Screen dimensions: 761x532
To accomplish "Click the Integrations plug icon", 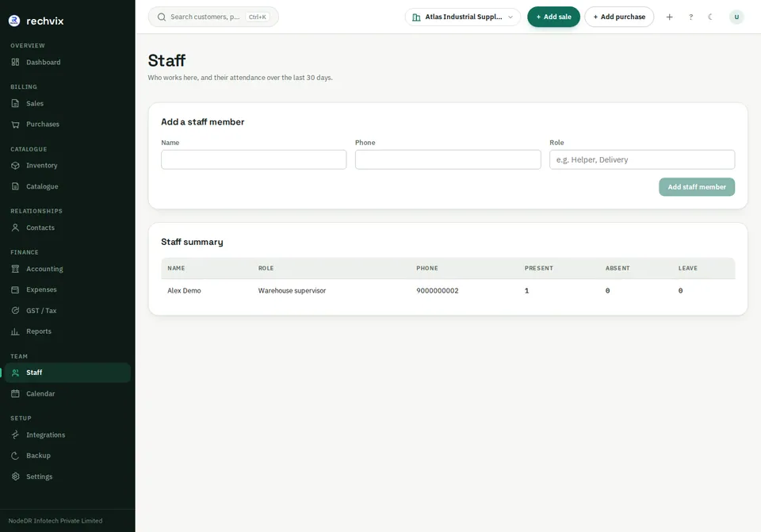I will (16, 435).
